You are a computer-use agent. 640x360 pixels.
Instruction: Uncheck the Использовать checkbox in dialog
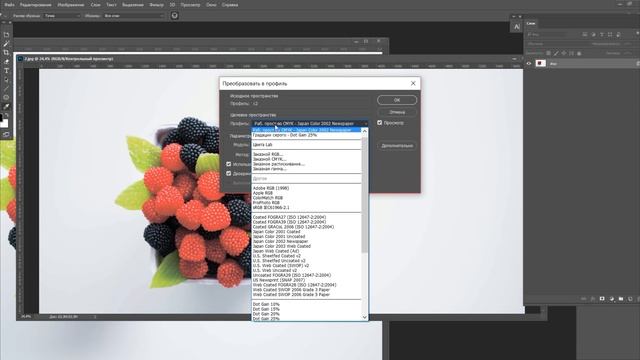click(229, 164)
